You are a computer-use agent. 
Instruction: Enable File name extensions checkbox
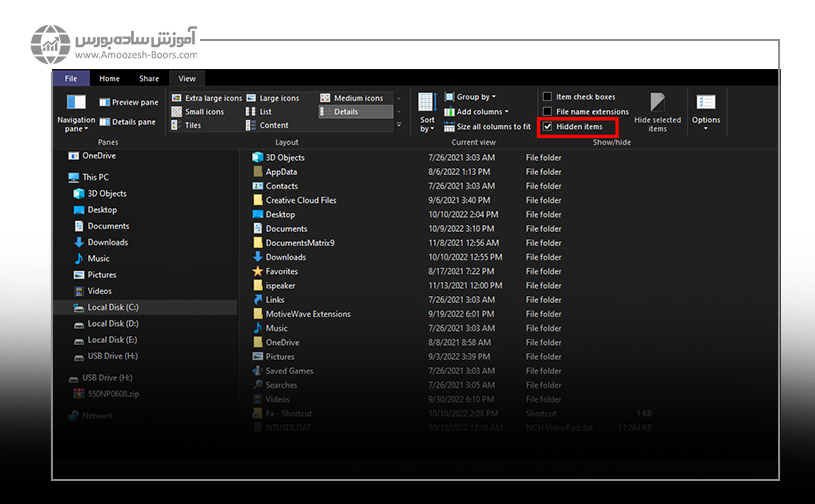pyautogui.click(x=547, y=112)
